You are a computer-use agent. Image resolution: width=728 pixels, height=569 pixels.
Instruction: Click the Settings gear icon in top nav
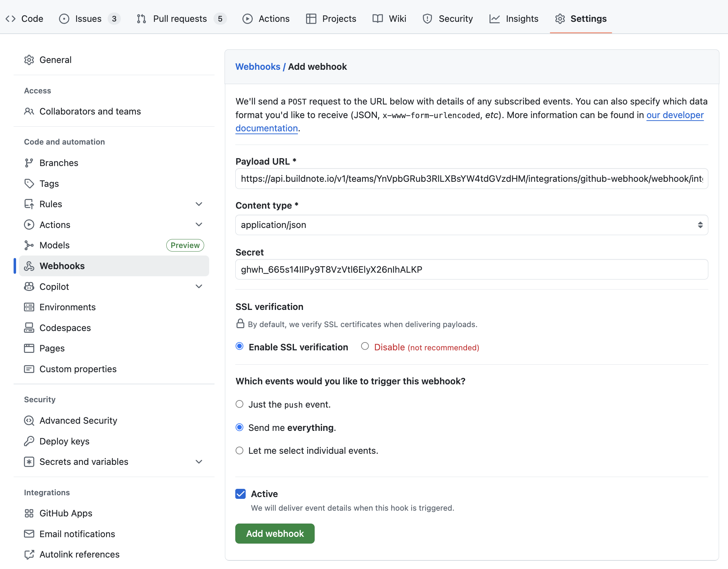560,19
